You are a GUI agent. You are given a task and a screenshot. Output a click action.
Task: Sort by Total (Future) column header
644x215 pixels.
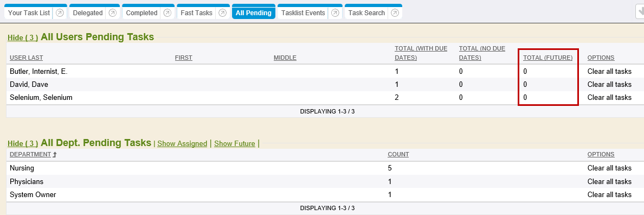pyautogui.click(x=548, y=58)
